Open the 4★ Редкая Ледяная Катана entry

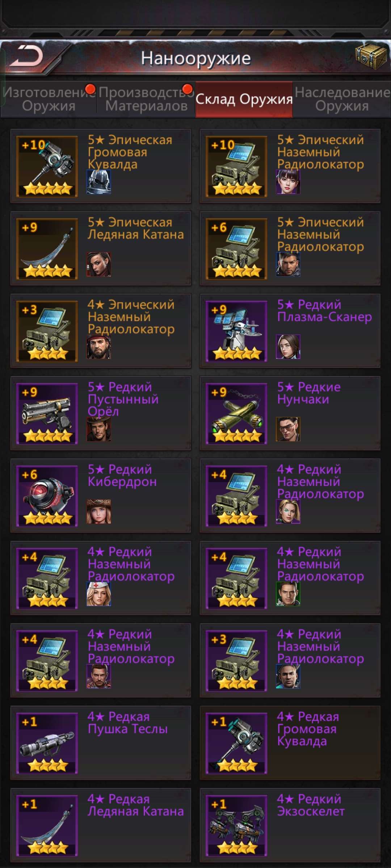pos(101,825)
